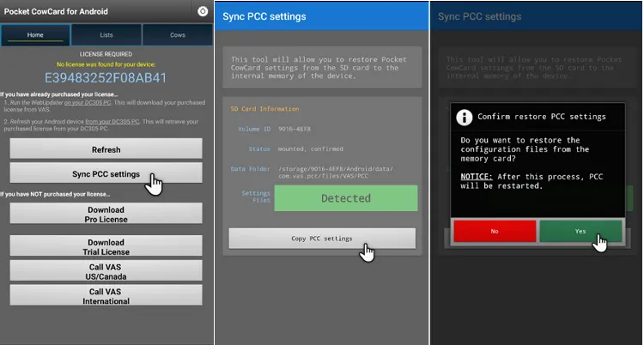Viewport: 644px width, 345px height.
Task: Select device ID E39483252F08AB41
Action: click(x=106, y=78)
